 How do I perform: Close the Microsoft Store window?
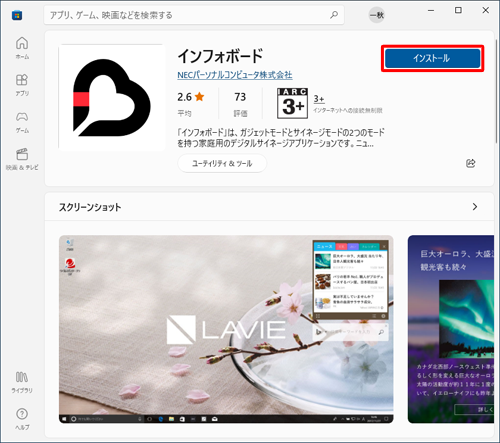pyautogui.click(x=486, y=10)
